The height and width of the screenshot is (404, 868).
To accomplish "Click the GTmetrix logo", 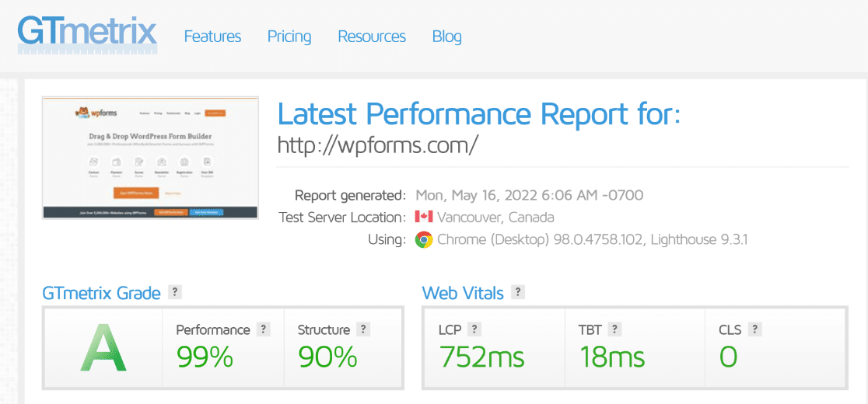I will [87, 34].
